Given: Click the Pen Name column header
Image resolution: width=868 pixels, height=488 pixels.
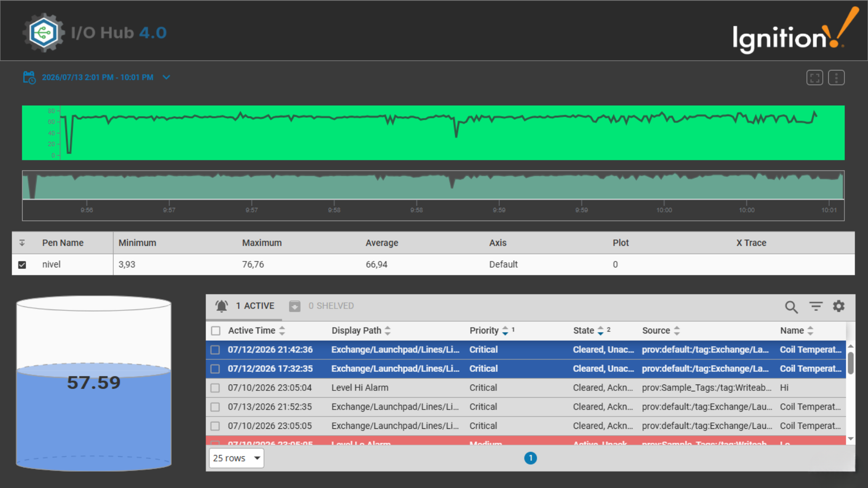Looking at the screenshot, I should click(63, 243).
